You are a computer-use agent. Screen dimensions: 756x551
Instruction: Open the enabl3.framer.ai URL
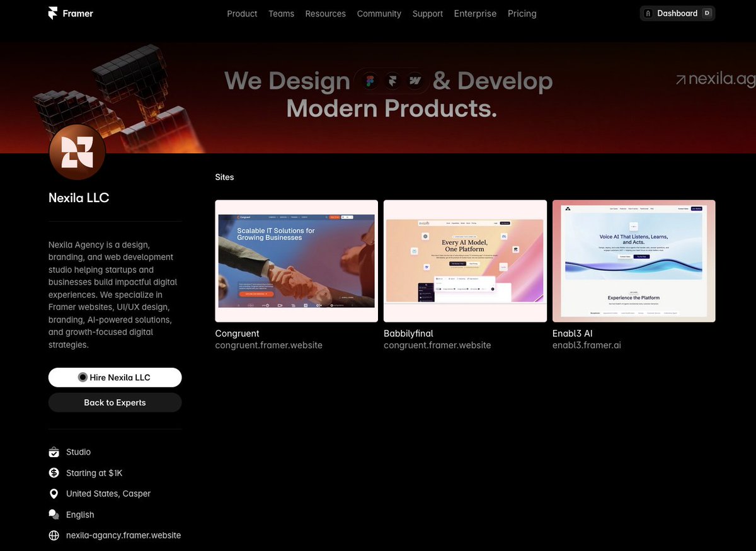pyautogui.click(x=587, y=345)
